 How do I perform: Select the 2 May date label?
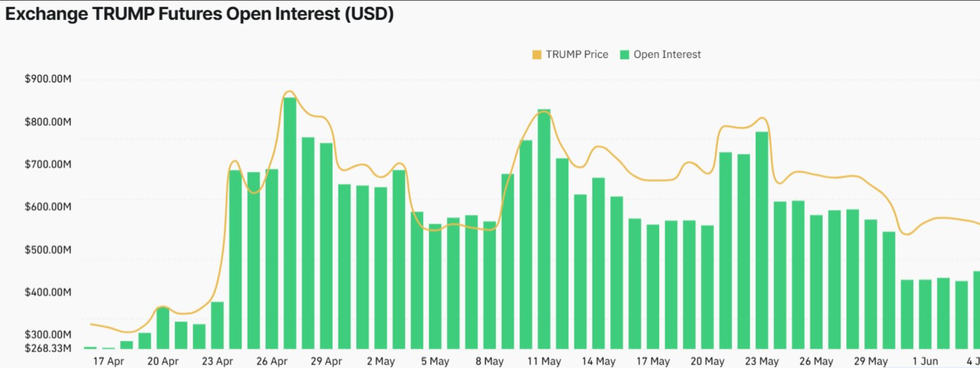tap(380, 361)
